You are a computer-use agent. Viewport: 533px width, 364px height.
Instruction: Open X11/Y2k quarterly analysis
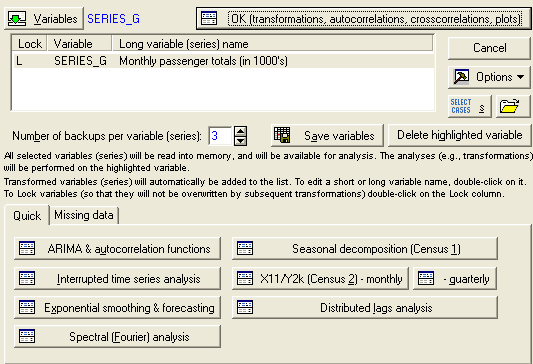click(455, 278)
